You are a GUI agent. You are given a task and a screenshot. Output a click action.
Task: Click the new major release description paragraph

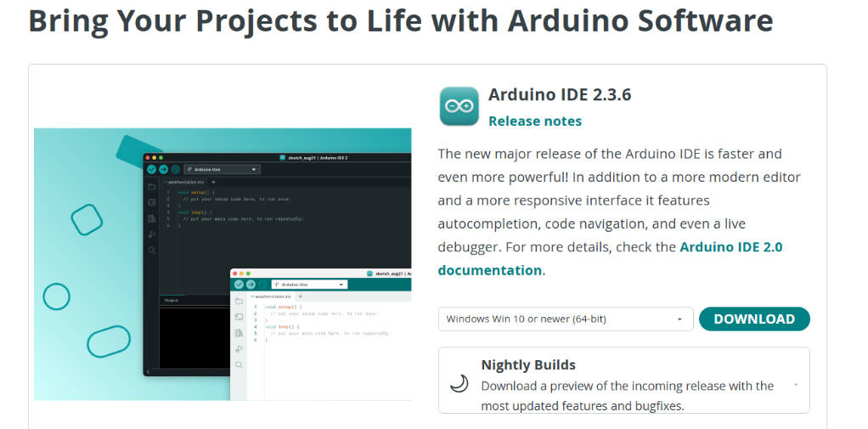[x=619, y=212]
